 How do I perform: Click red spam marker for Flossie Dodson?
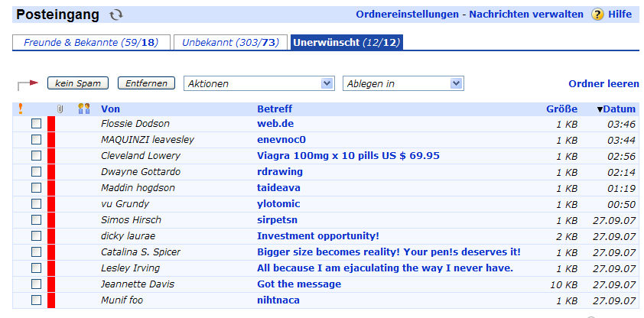51,124
